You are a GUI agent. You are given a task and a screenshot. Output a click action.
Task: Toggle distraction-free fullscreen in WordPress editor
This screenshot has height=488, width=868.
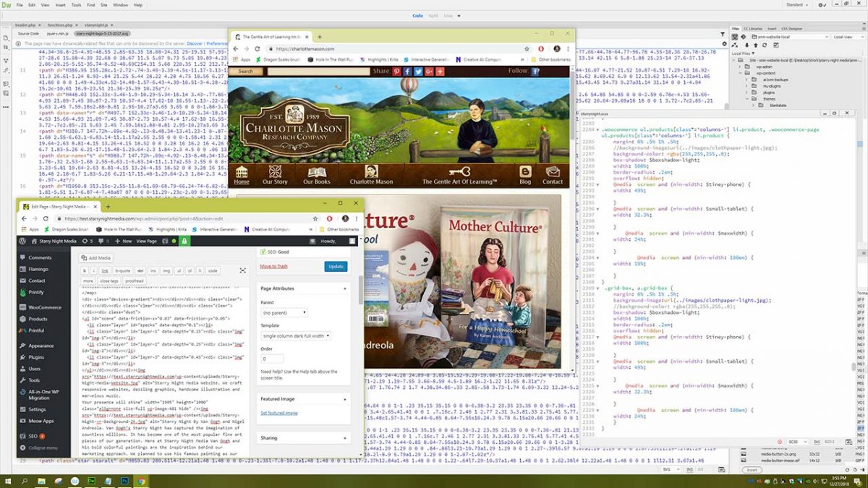[242, 270]
